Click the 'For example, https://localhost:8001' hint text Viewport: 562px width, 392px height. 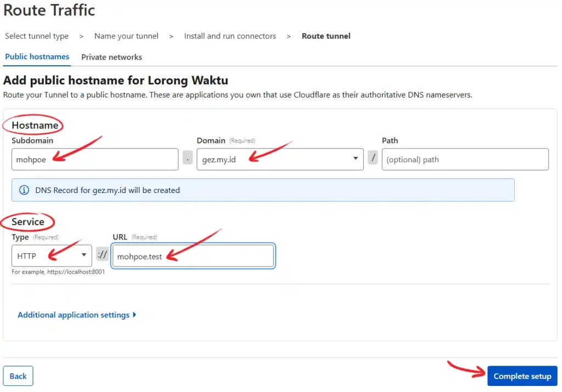(58, 272)
